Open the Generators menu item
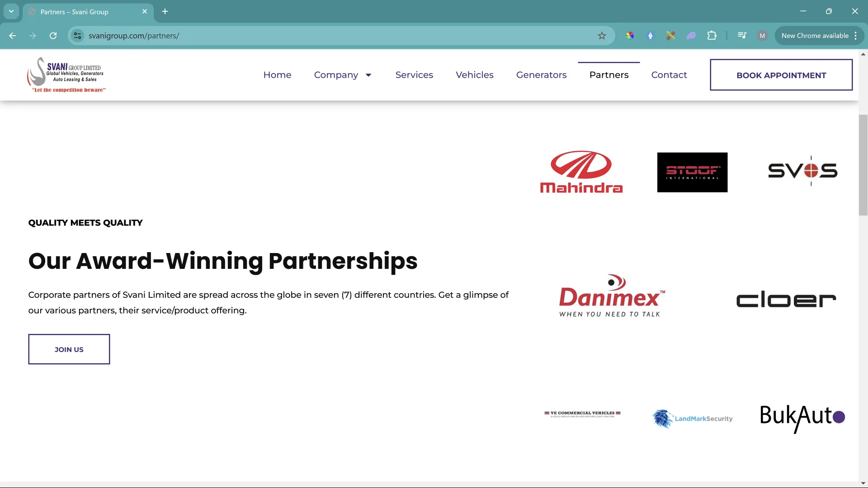This screenshot has height=488, width=868. [x=541, y=75]
